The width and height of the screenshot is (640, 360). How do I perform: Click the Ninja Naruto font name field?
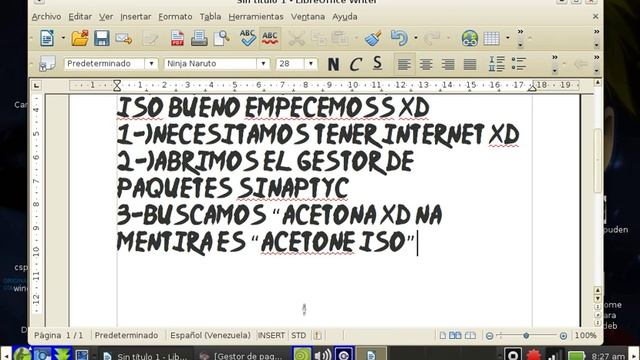(x=211, y=64)
